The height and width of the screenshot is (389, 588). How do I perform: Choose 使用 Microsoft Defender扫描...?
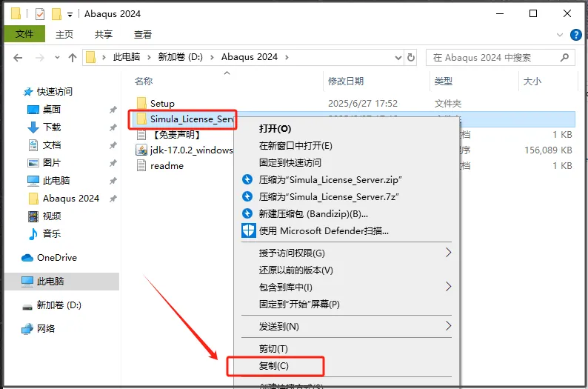point(324,230)
